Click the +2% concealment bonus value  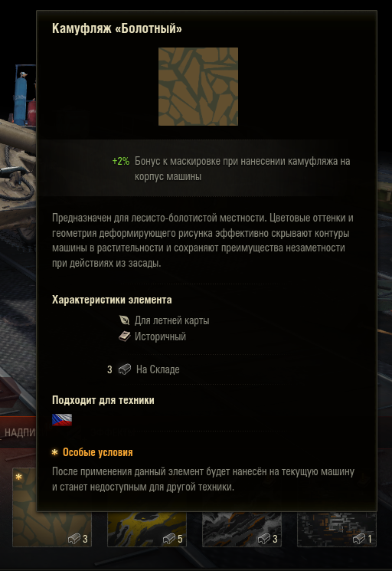pyautogui.click(x=121, y=161)
